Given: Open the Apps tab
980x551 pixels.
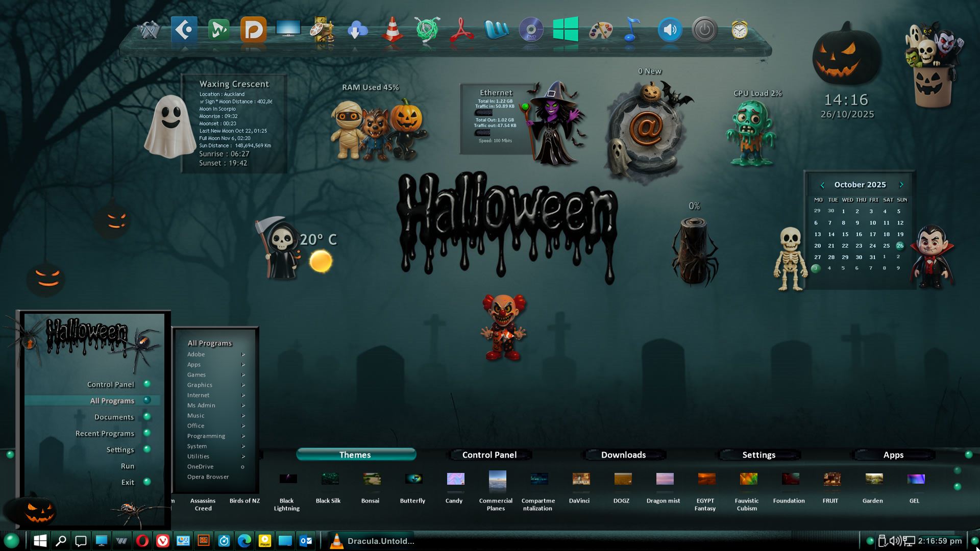Looking at the screenshot, I should (x=893, y=455).
